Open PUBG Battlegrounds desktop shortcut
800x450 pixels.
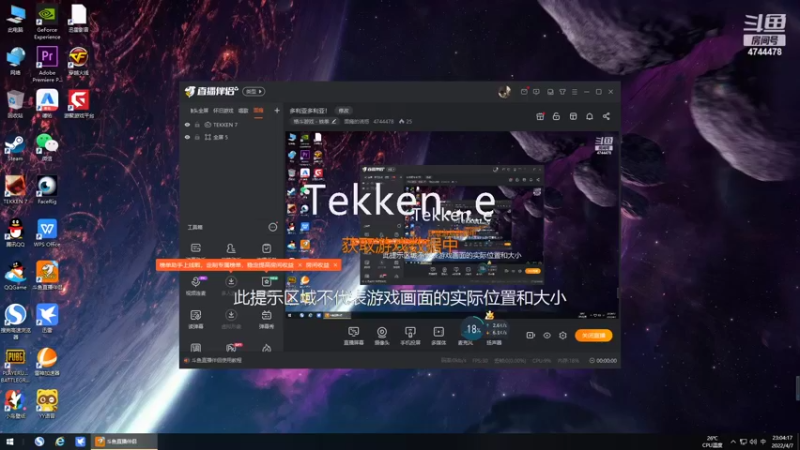[x=15, y=364]
